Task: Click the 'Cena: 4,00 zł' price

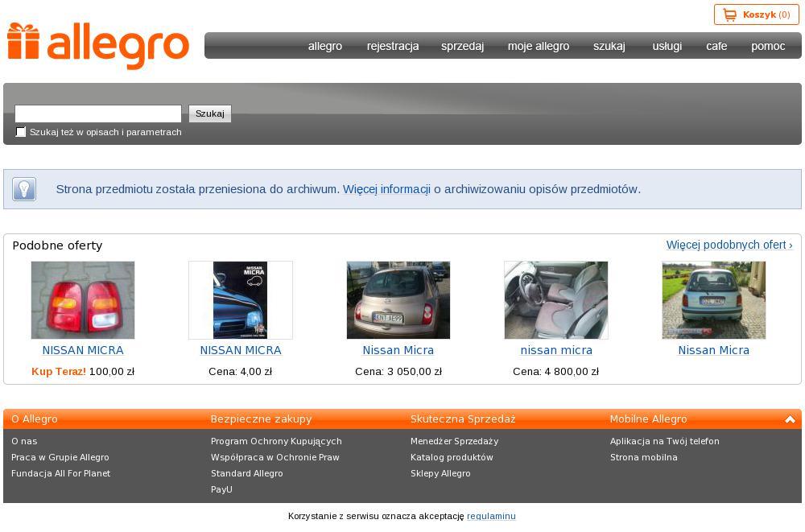Action: (240, 371)
